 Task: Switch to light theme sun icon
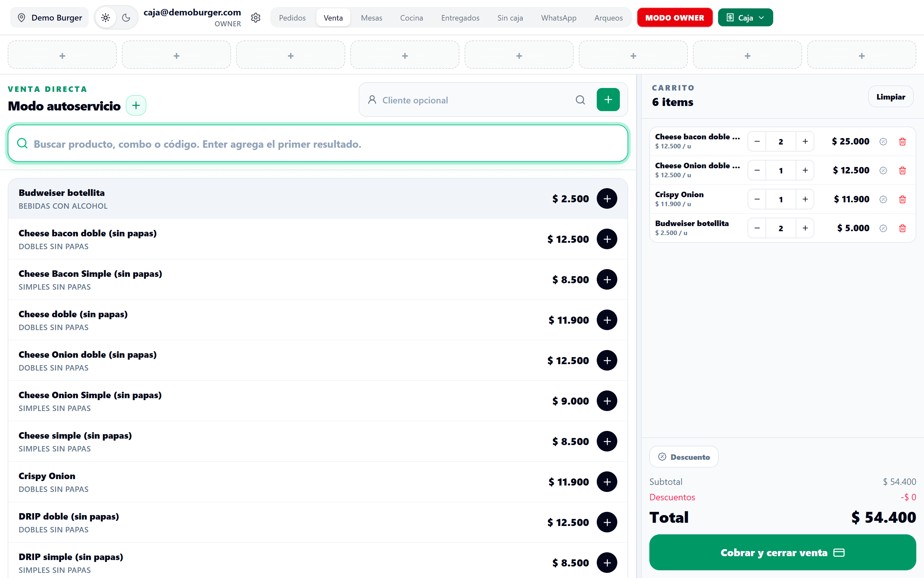click(106, 18)
